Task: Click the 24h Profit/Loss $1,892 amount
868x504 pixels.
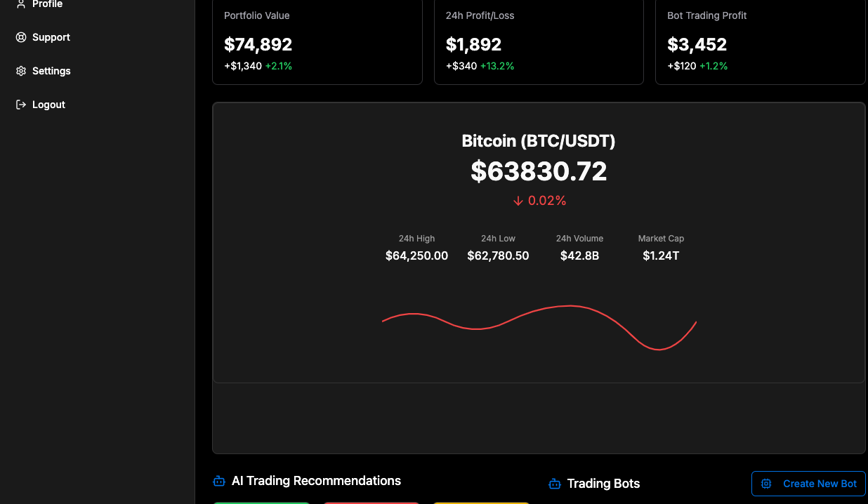Action: pos(474,45)
